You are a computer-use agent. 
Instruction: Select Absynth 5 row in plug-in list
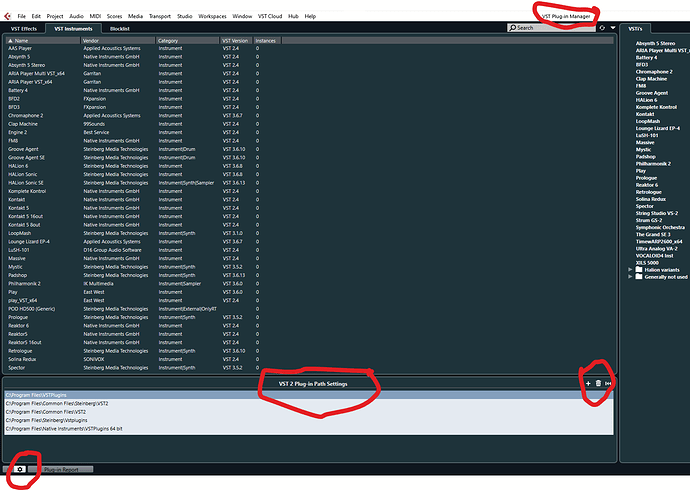pos(19,57)
